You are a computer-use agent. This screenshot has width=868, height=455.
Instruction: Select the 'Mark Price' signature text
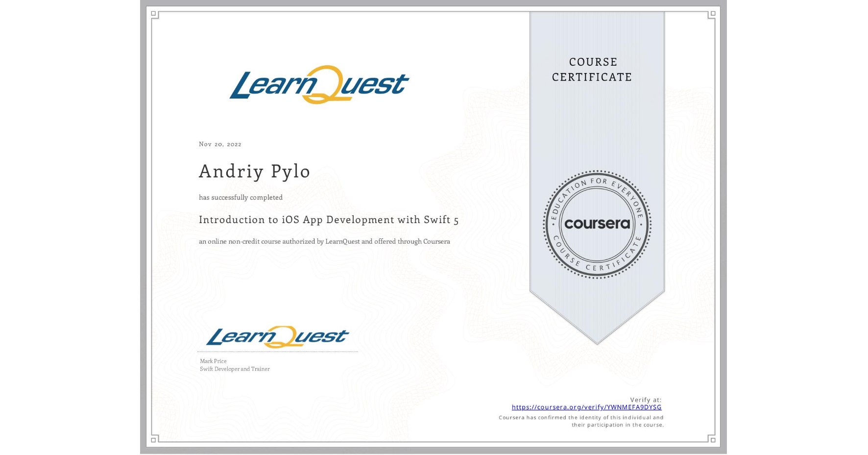(213, 361)
